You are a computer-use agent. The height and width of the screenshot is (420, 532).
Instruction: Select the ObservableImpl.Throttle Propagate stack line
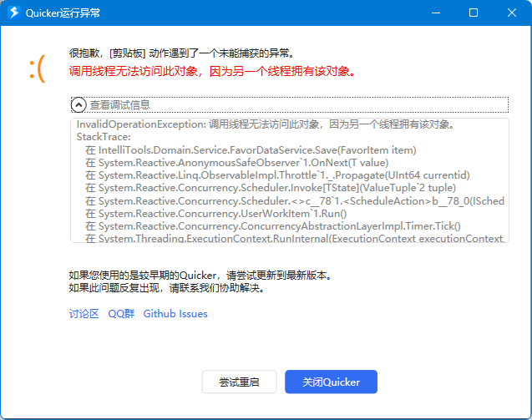tap(277, 175)
